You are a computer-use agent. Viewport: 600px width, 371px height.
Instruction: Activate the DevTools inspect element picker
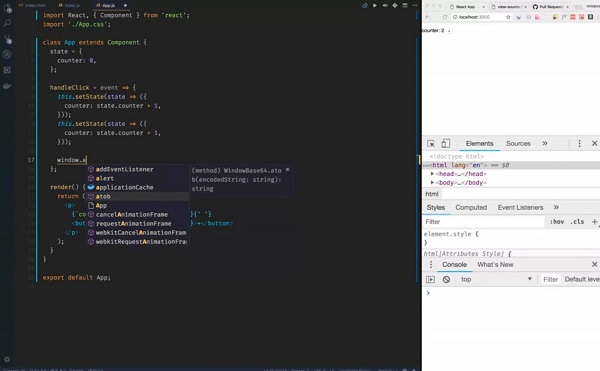tap(431, 143)
